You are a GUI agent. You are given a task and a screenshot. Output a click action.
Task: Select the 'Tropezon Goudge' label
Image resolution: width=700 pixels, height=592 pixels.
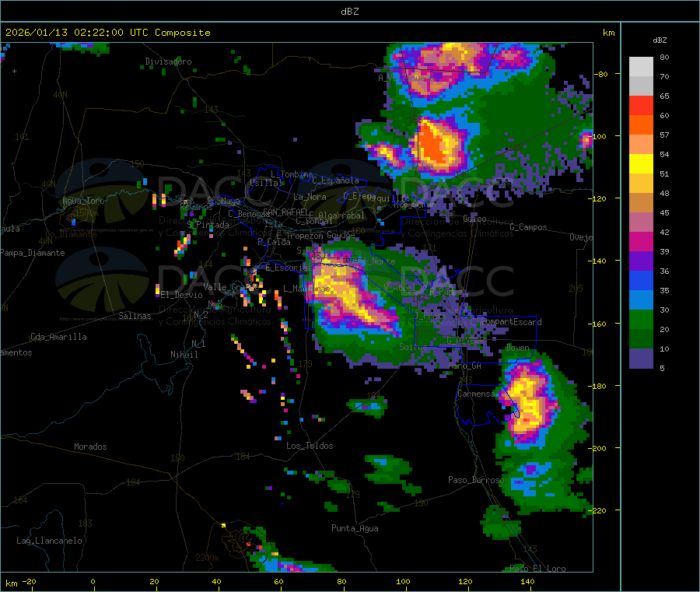pyautogui.click(x=320, y=235)
